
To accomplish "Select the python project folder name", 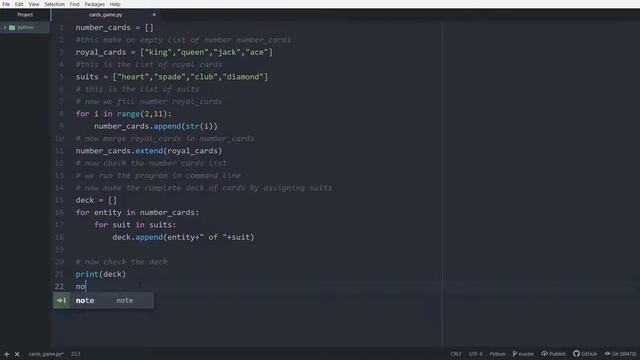I will pyautogui.click(x=25, y=27).
